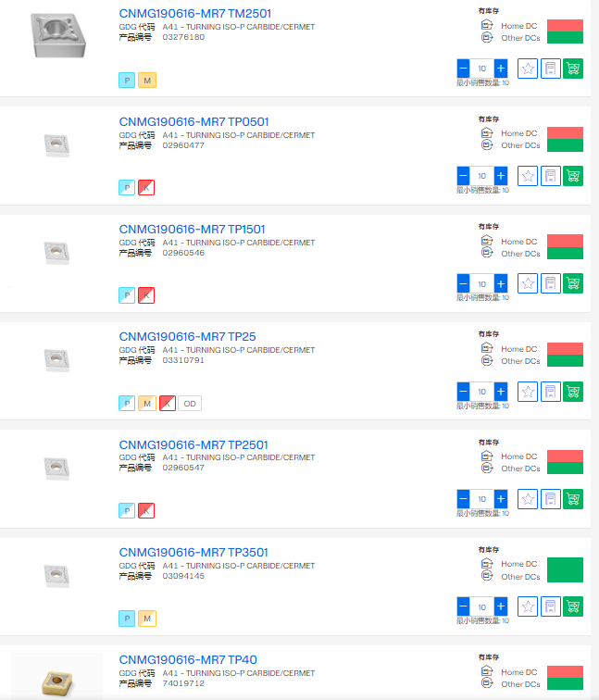Toggle the P material tag on TM2501
Screen dimensions: 599x700
click(x=127, y=81)
